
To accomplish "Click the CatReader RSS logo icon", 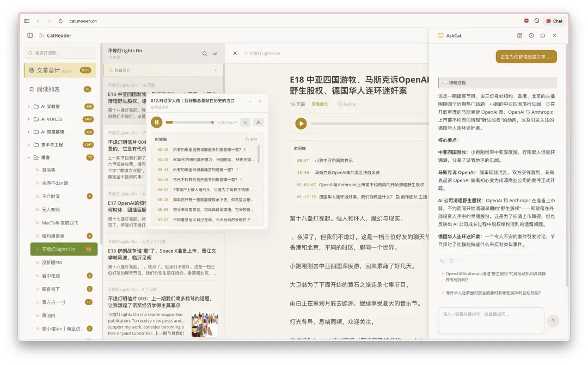I will coord(41,35).
